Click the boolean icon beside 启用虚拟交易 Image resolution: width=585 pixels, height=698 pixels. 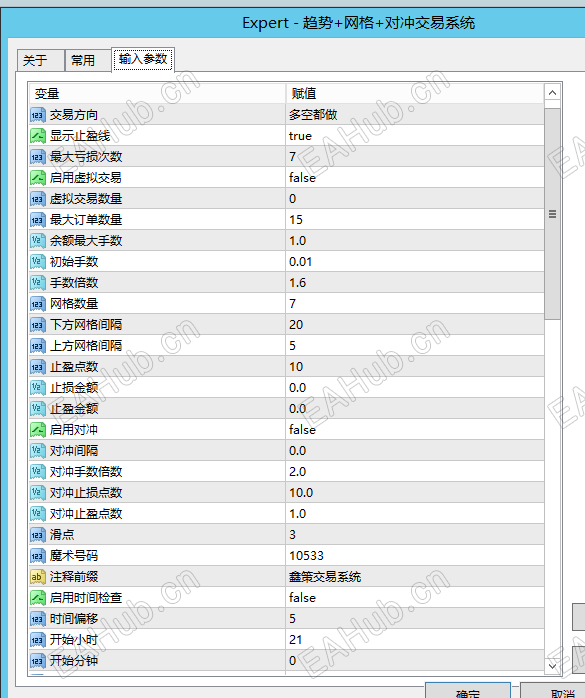point(38,178)
